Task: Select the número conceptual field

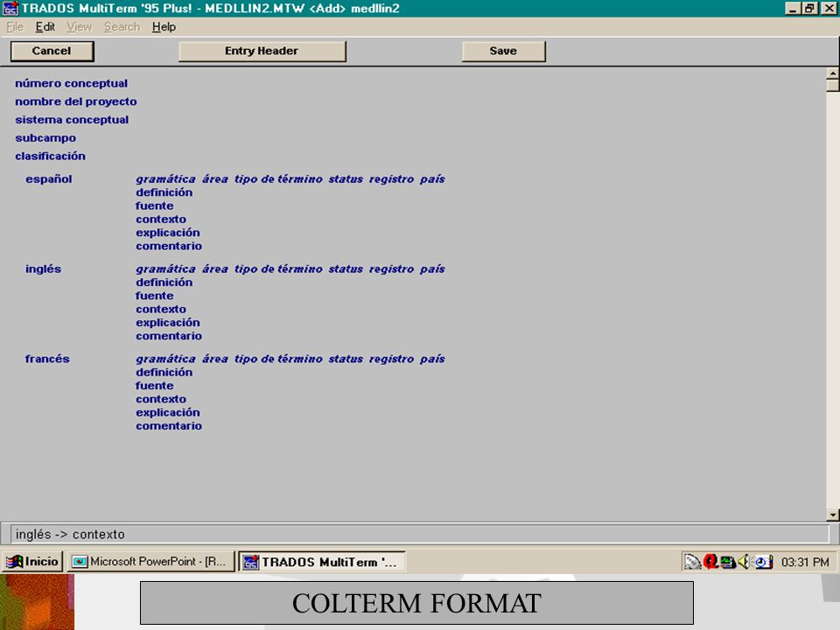Action: pos(71,84)
